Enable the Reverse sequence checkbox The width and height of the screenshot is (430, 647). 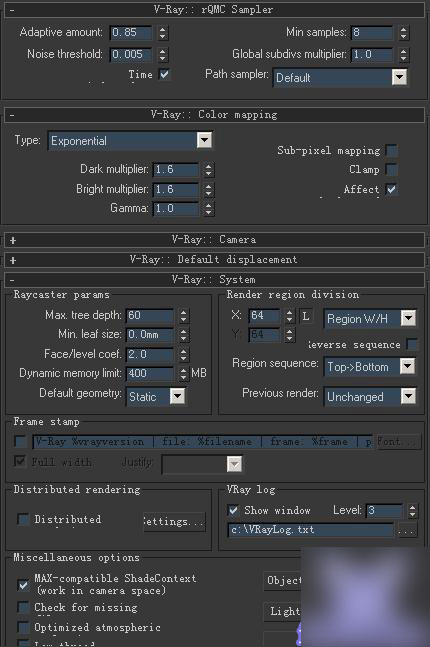(411, 344)
